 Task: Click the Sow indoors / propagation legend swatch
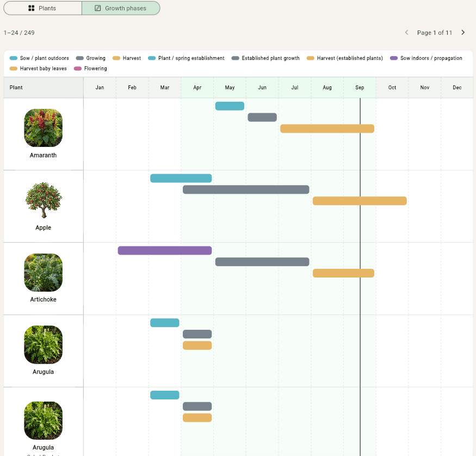click(x=394, y=58)
